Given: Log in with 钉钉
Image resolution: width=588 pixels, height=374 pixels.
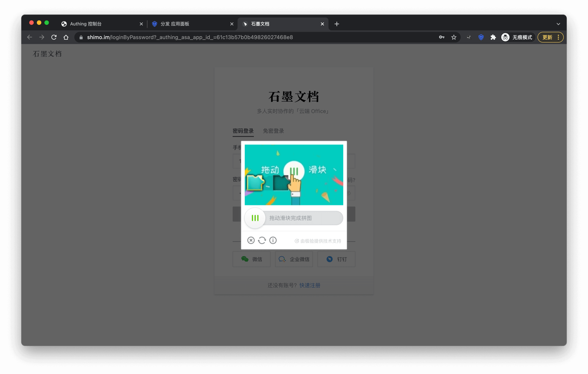Looking at the screenshot, I should point(336,259).
